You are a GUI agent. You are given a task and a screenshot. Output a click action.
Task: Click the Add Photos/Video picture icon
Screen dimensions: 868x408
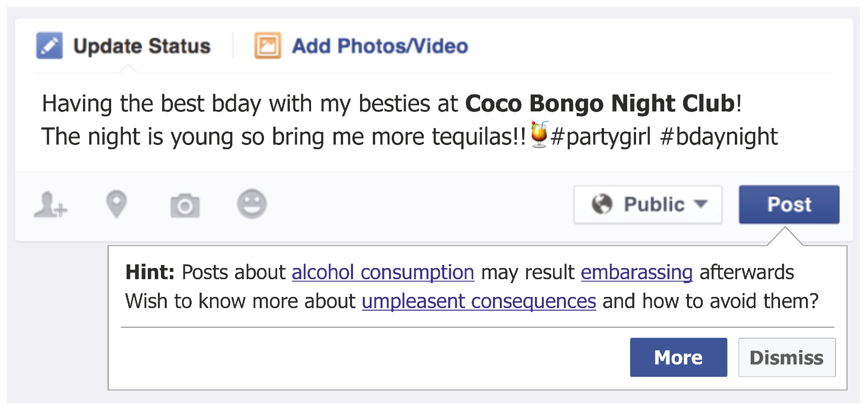click(267, 46)
